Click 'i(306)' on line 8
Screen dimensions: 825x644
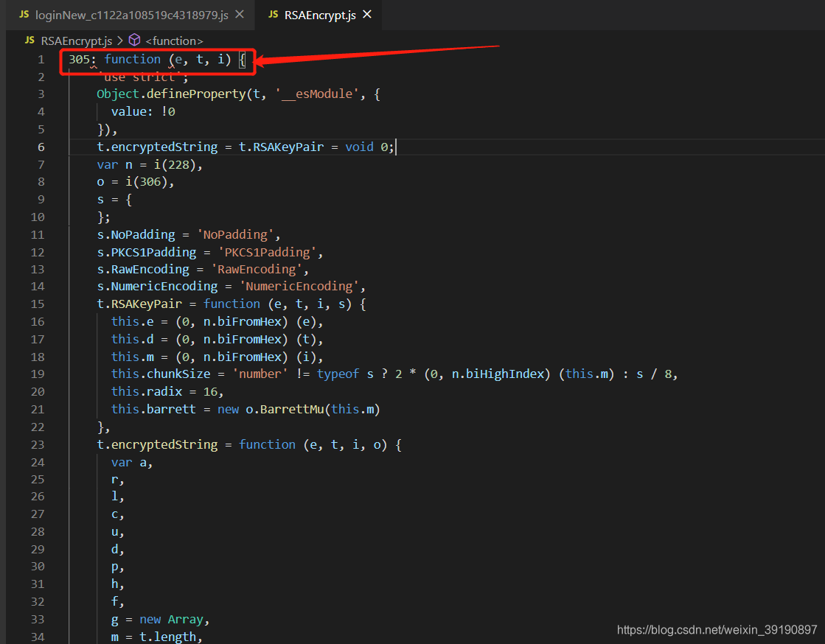tap(146, 182)
